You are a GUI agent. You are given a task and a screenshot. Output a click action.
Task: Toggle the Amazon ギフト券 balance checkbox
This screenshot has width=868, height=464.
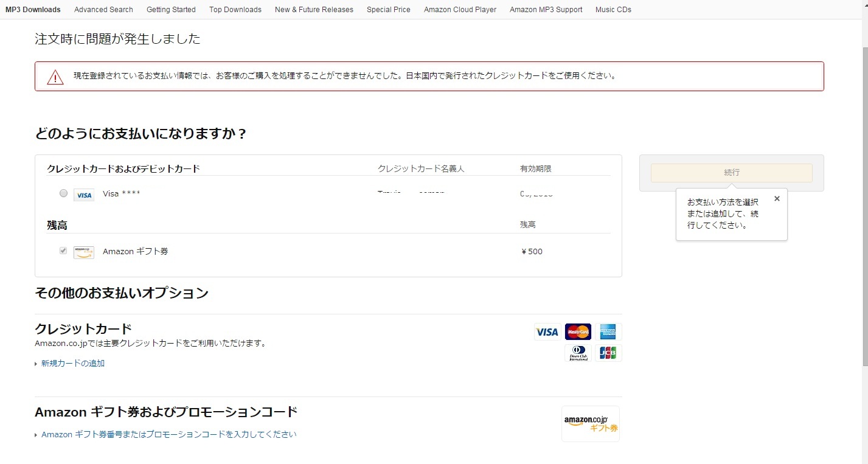pos(63,251)
